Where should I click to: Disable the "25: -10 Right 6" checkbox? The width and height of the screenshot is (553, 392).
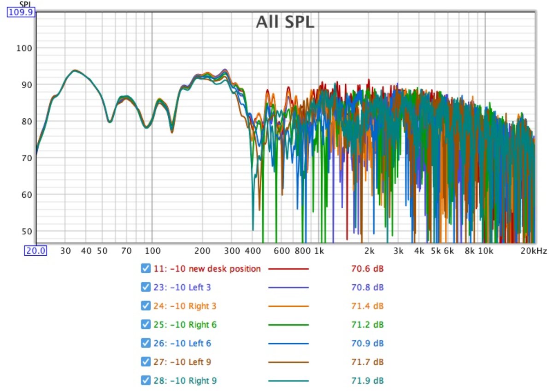(x=146, y=325)
